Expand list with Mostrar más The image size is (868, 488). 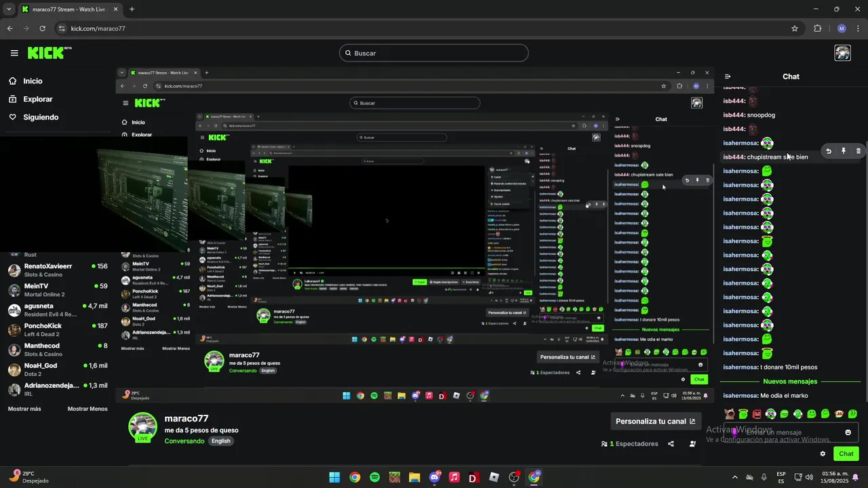(x=24, y=409)
